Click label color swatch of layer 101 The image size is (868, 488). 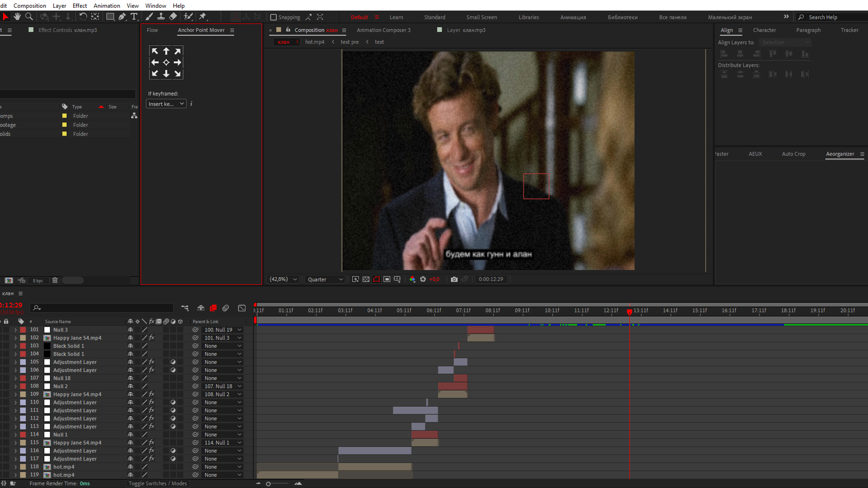tap(23, 330)
